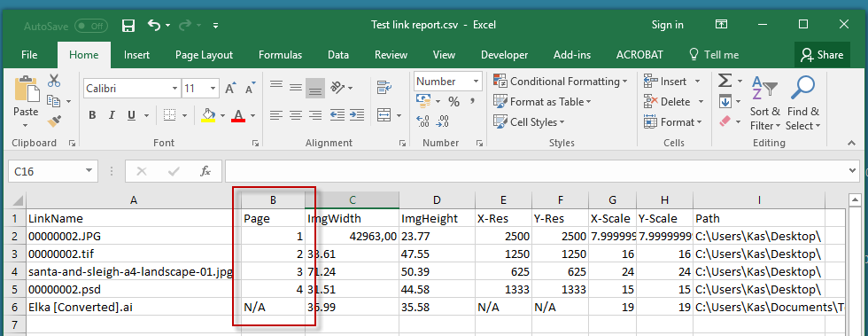Click Increase Font Size icon

click(x=230, y=88)
